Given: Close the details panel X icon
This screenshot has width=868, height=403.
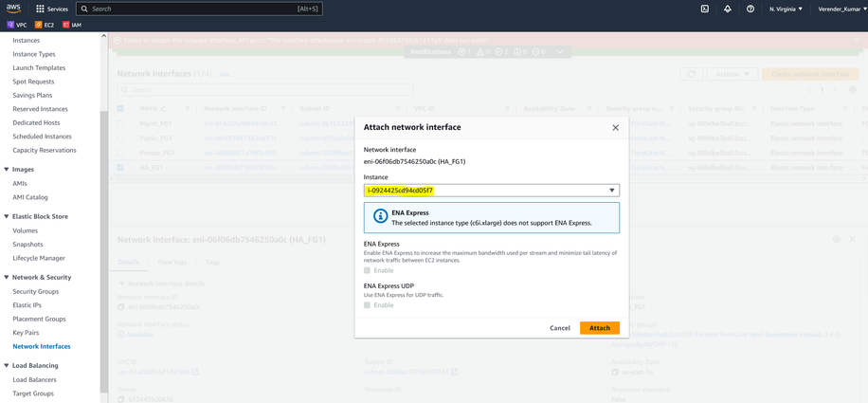Looking at the screenshot, I should coord(853,239).
